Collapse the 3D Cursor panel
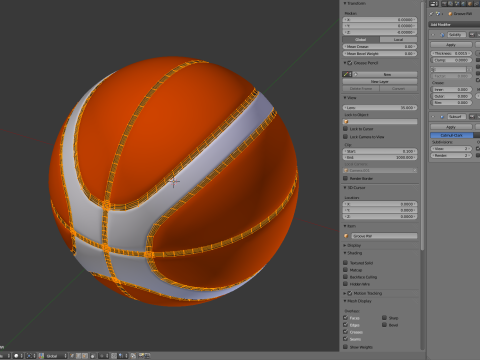This screenshot has height=360, width=480. coord(345,188)
